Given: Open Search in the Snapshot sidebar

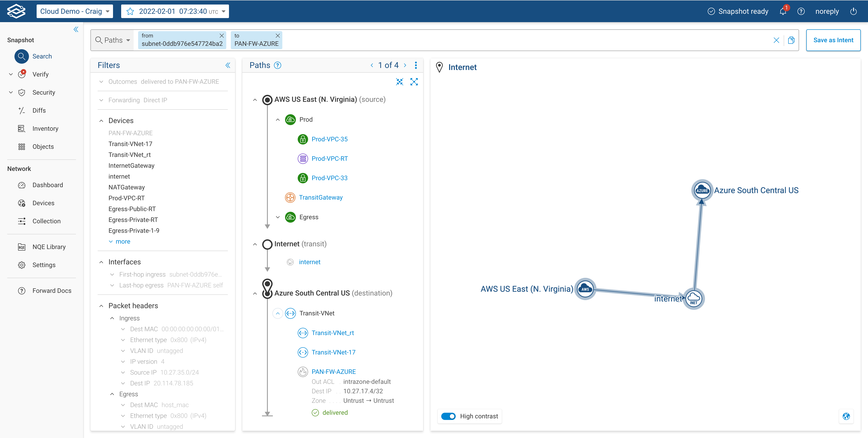Looking at the screenshot, I should 21,56.
